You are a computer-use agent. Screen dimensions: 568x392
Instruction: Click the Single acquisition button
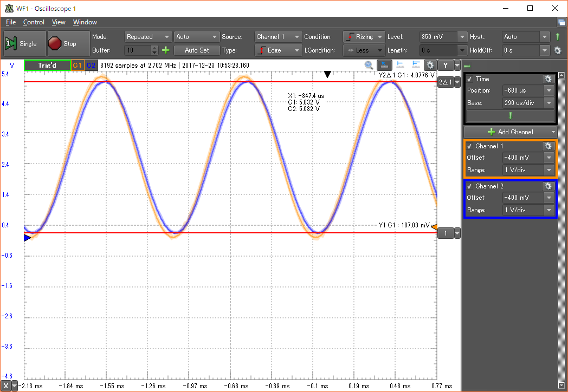[x=22, y=44]
